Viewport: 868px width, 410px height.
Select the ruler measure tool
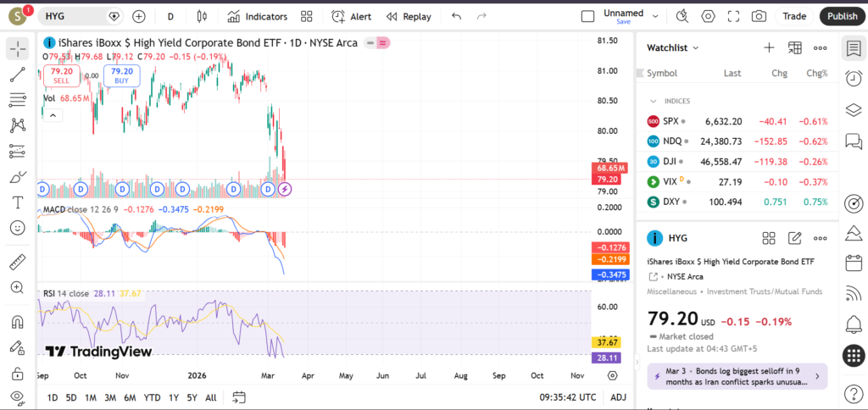[17, 263]
